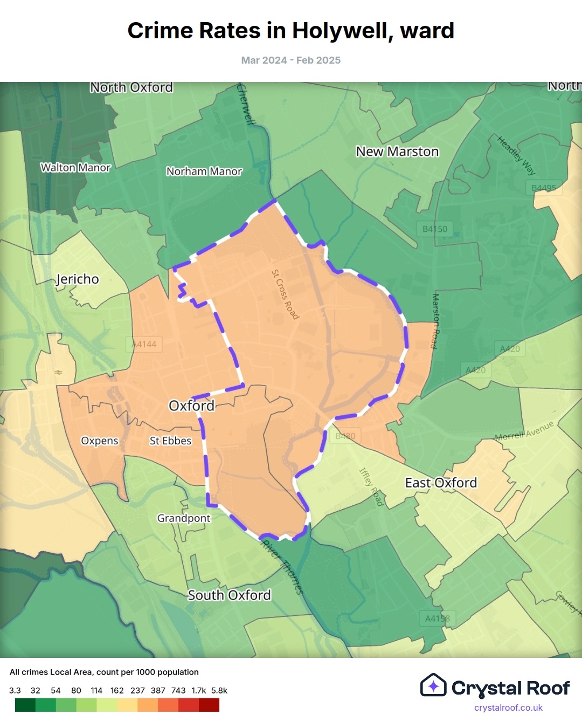The image size is (582, 728).
Task: Select the Jericho area label
Action: coord(78,279)
